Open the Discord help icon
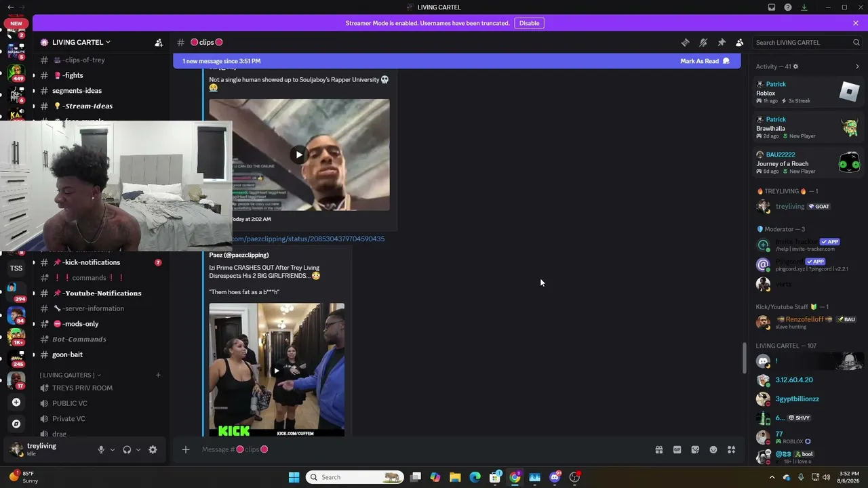The width and height of the screenshot is (868, 488). click(788, 7)
